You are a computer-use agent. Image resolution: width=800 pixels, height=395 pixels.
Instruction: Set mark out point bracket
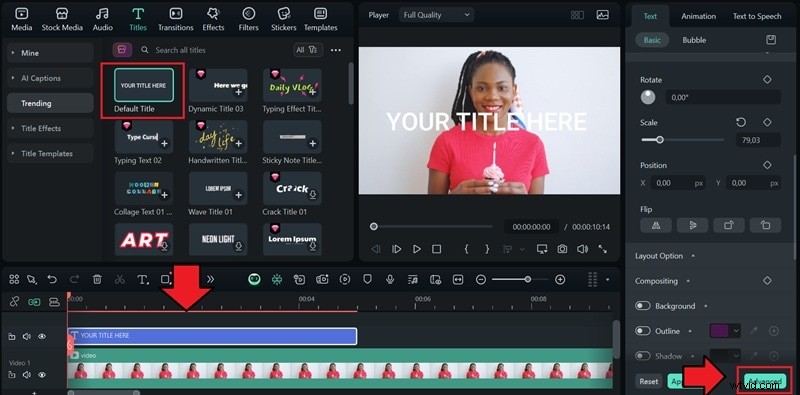point(487,249)
